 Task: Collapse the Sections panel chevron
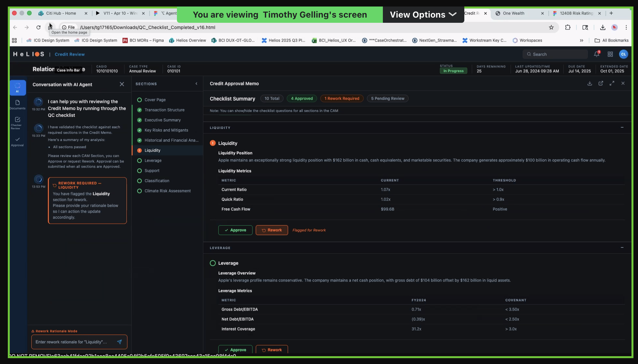[196, 84]
